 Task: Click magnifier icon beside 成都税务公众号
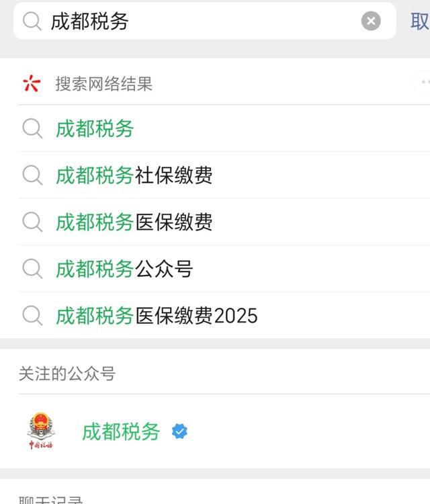[x=32, y=269]
